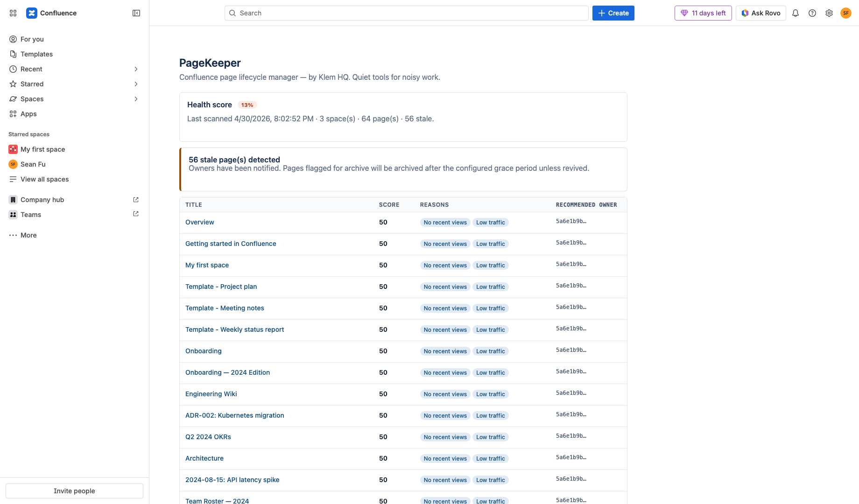This screenshot has height=504, width=859.
Task: Open Architecture page link
Action: [204, 458]
